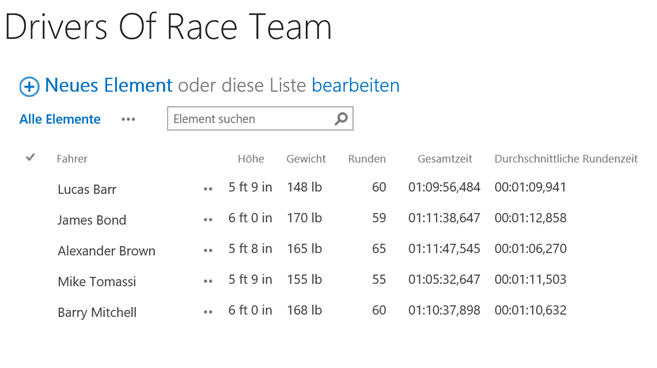Viewport: 657px width, 368px height.
Task: Open the ellipsis menu for Alexander Brown
Action: click(208, 251)
